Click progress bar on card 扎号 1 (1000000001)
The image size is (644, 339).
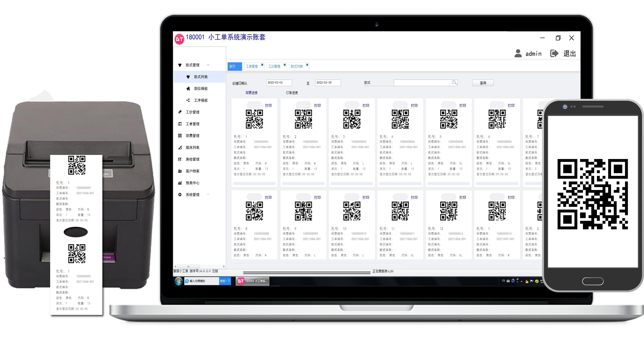(x=255, y=183)
